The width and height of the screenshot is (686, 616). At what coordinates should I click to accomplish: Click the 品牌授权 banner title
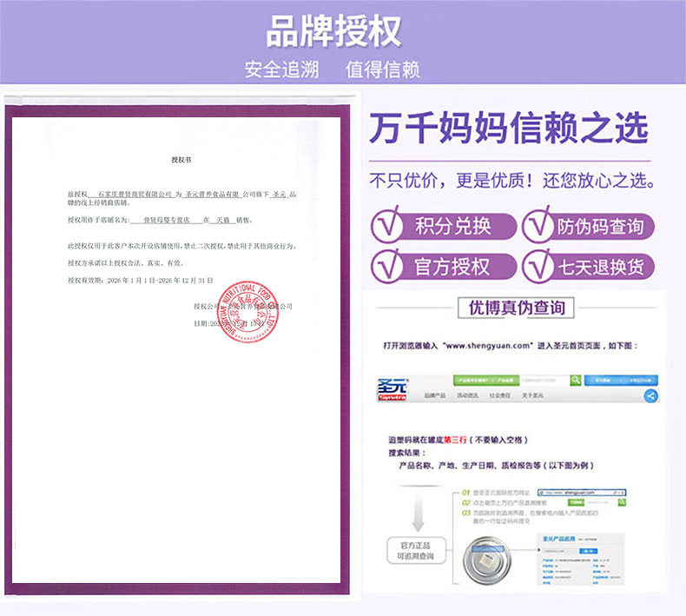[333, 31]
